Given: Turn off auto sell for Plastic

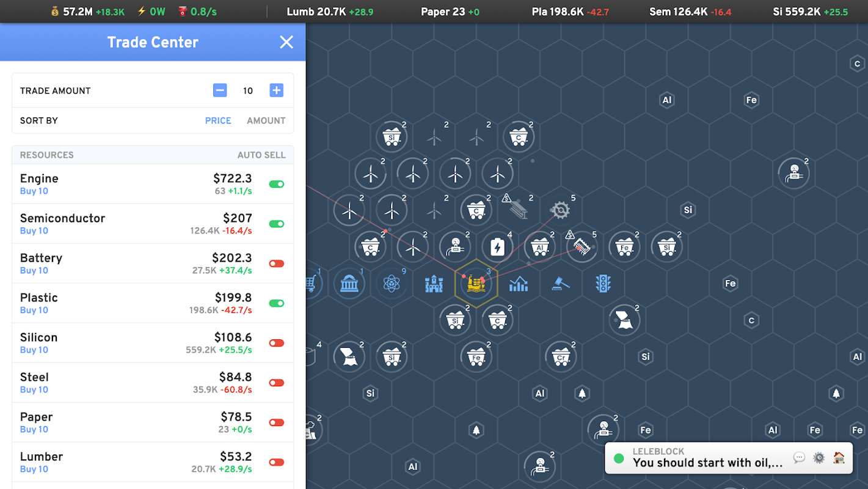Looking at the screenshot, I should click(277, 303).
